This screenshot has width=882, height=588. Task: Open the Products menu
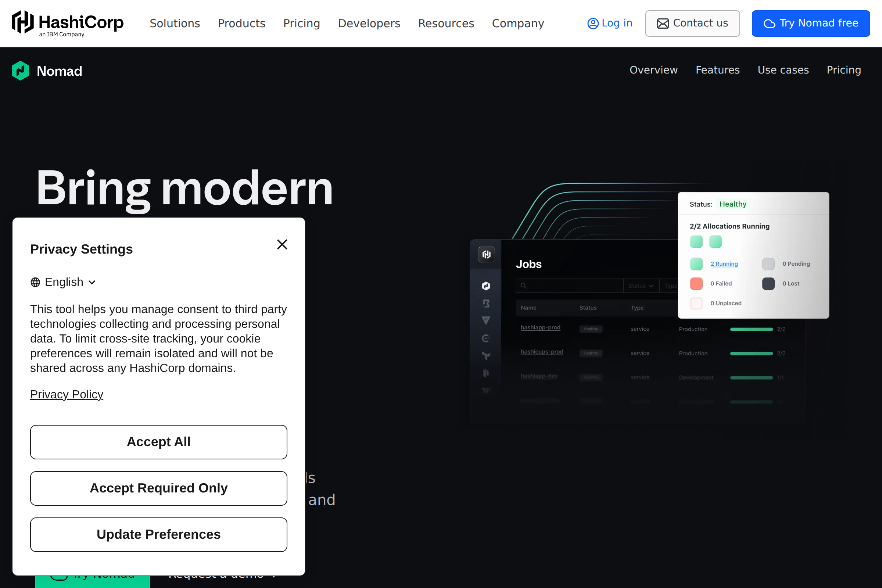click(241, 23)
